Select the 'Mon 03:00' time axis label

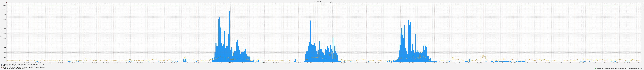tap(15, 63)
